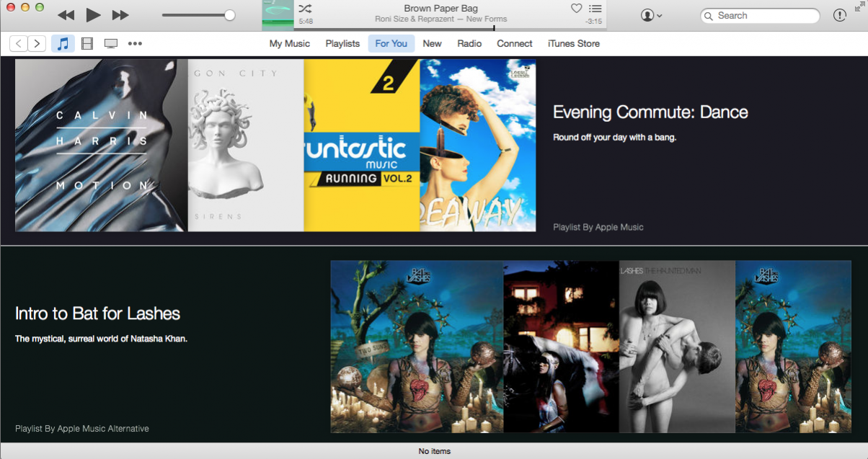Click the elapsed time 5:48
The width and height of the screenshot is (868, 459).
point(306,22)
